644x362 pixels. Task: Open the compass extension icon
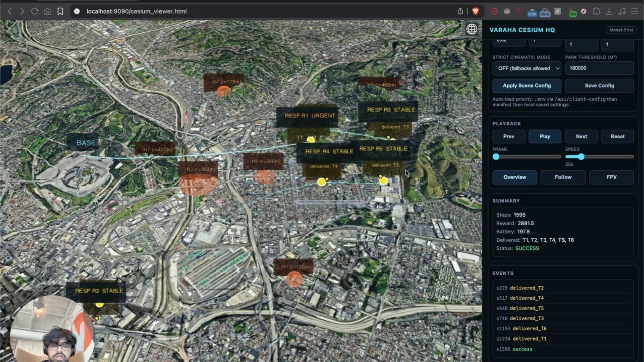pos(584,11)
